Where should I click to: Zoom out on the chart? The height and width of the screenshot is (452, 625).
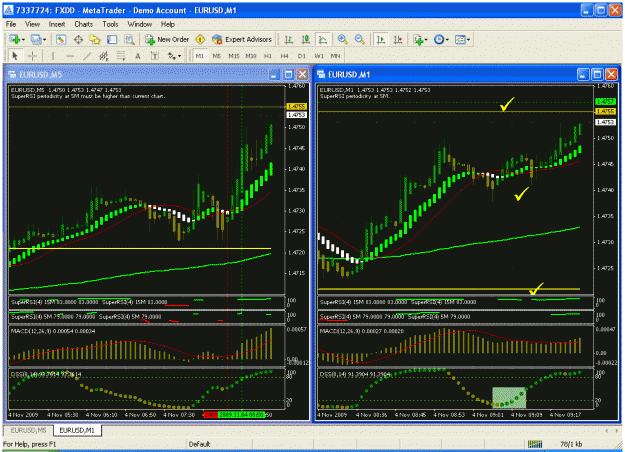[x=359, y=39]
